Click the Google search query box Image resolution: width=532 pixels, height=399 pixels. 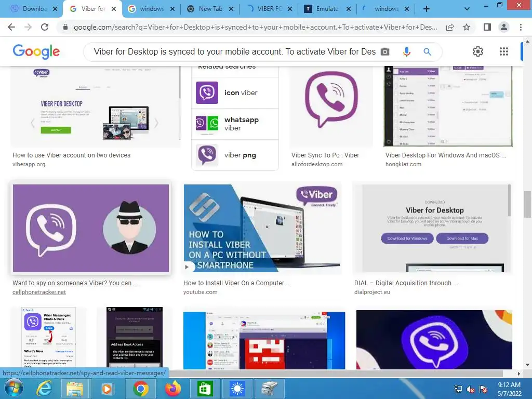pos(235,52)
